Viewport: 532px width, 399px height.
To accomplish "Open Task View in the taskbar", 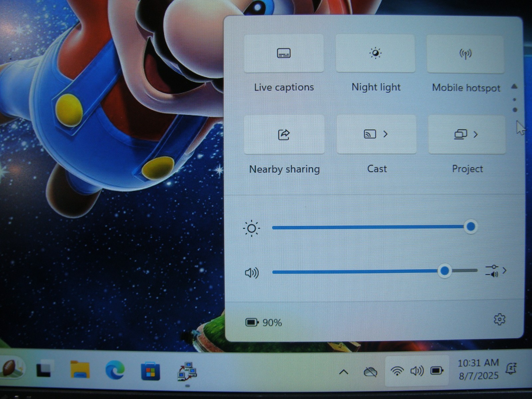I will pos(45,368).
